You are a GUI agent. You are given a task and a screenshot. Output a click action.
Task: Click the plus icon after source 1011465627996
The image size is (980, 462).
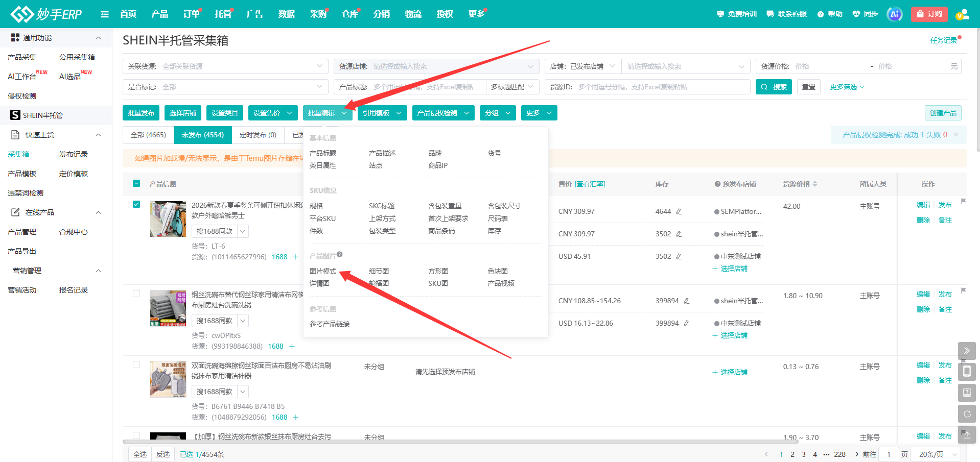click(x=295, y=257)
